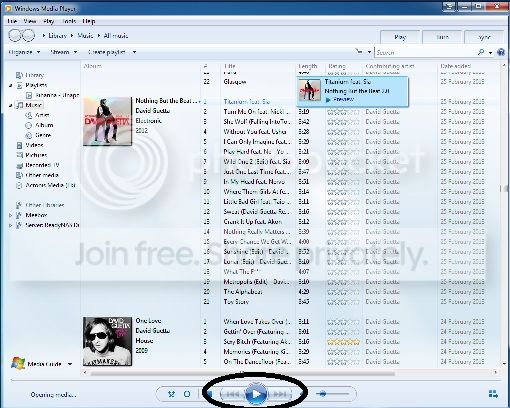Go to the previous track
510x408 pixels.
tap(232, 394)
